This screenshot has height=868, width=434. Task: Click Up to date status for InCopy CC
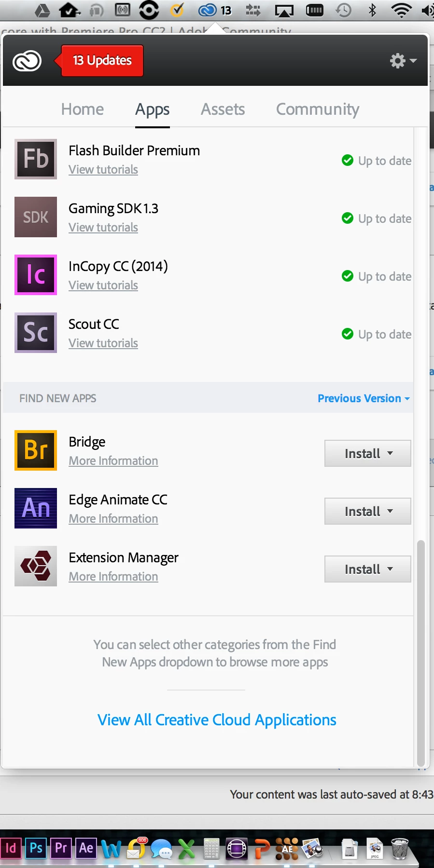point(377,276)
